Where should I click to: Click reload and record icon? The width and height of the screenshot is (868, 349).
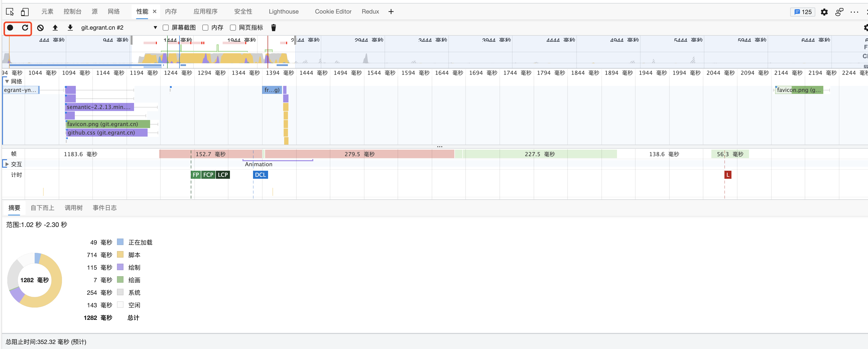[25, 28]
